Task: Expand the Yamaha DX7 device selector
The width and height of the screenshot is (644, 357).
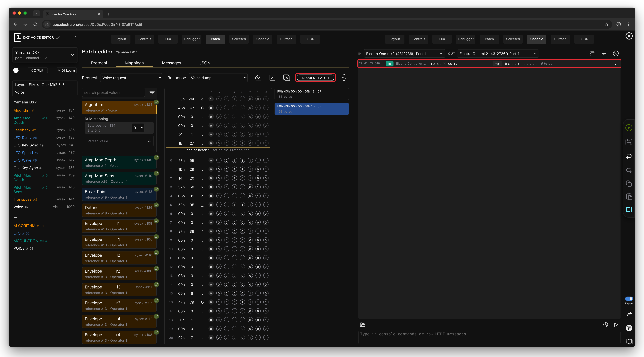Action: click(45, 55)
